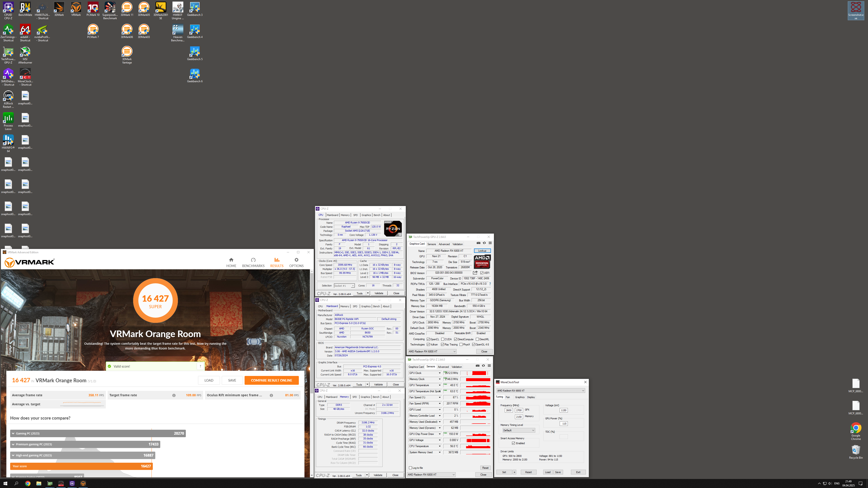Select the Recycle Bin desktop icon

[856, 452]
